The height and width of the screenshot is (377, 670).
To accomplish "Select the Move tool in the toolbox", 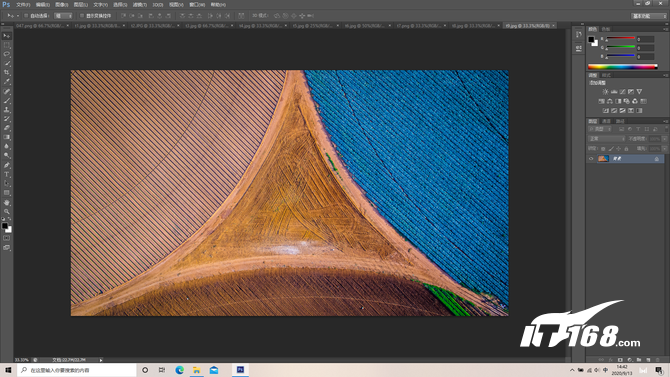I will [6, 36].
